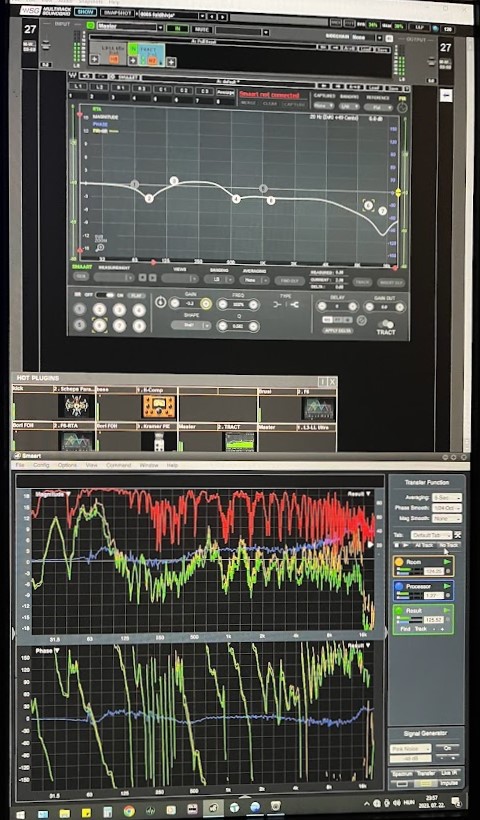Toggle the TRACT output switch
Viewport: 480px width, 820px height.
click(386, 324)
